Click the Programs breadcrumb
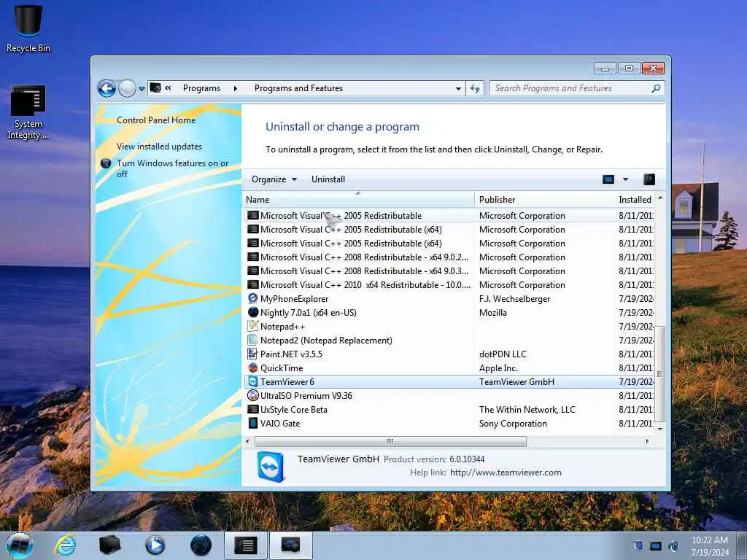 point(201,88)
